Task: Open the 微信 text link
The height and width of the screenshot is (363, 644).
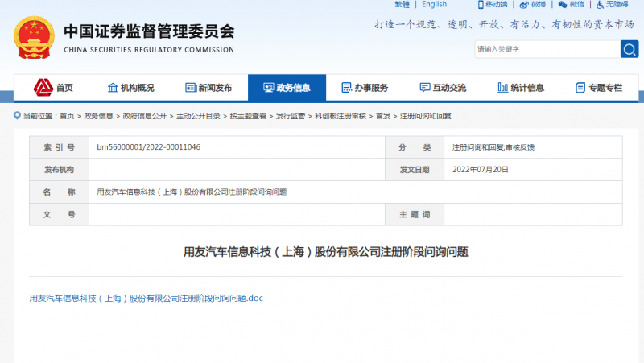Action: [x=576, y=5]
